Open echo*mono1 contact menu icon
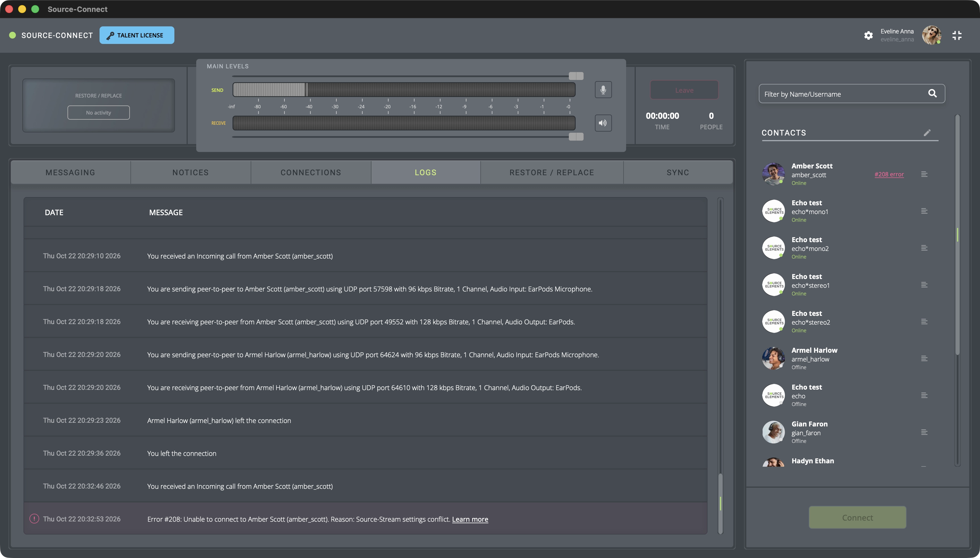The height and width of the screenshot is (558, 980). click(924, 211)
